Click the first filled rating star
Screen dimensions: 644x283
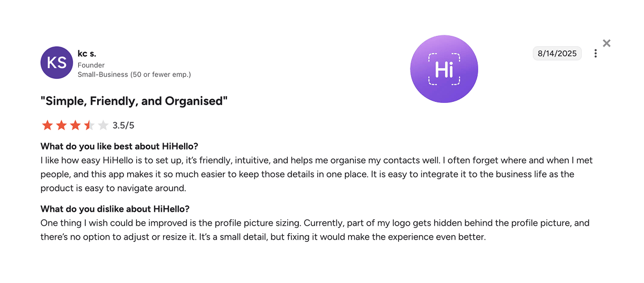[47, 125]
